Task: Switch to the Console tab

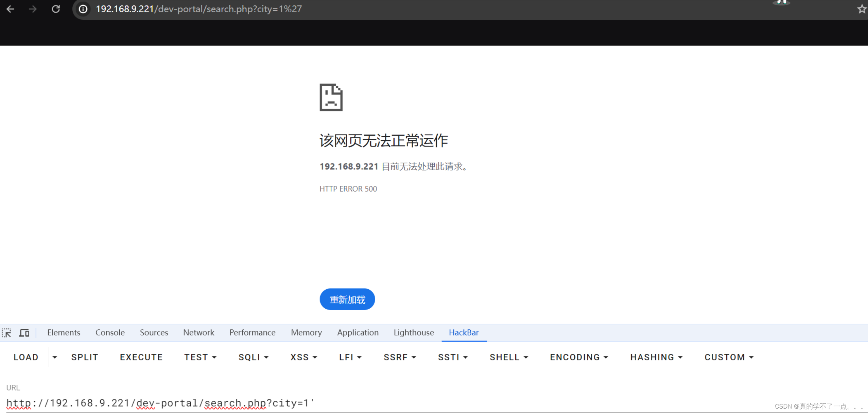Action: pyautogui.click(x=110, y=332)
